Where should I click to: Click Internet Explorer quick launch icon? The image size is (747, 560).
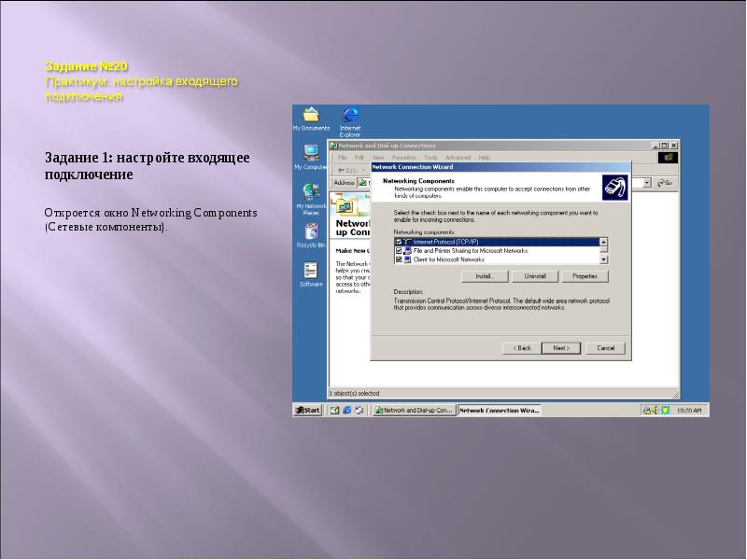pos(346,410)
